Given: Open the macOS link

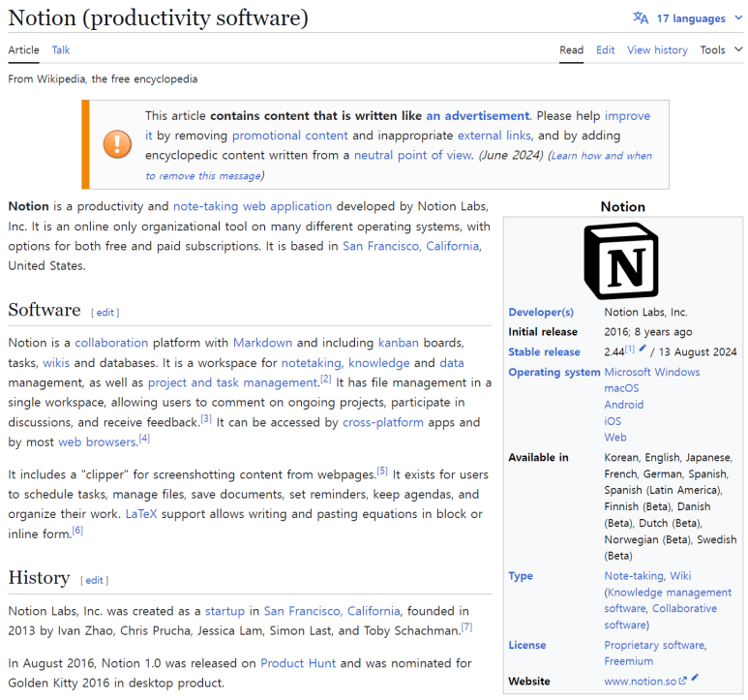Looking at the screenshot, I should point(621,388).
